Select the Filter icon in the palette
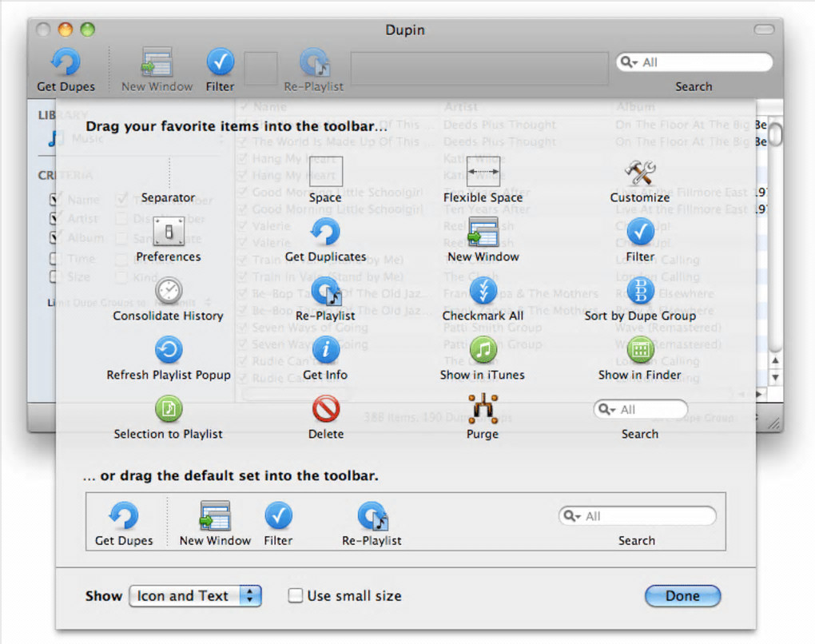Screen dimensions: 815x644 click(x=640, y=232)
